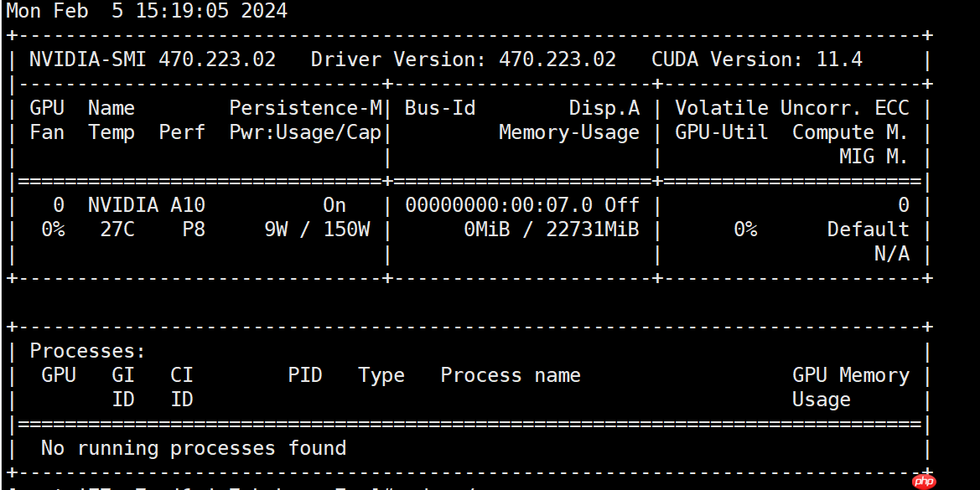Click the 'Name' column header
This screenshot has height=490, width=980.
(x=111, y=108)
